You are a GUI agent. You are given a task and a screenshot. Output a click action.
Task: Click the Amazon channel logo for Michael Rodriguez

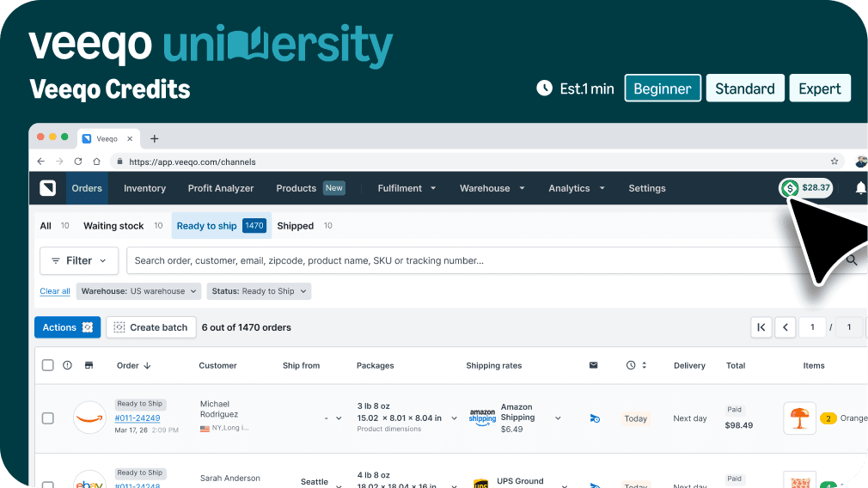pyautogui.click(x=89, y=418)
